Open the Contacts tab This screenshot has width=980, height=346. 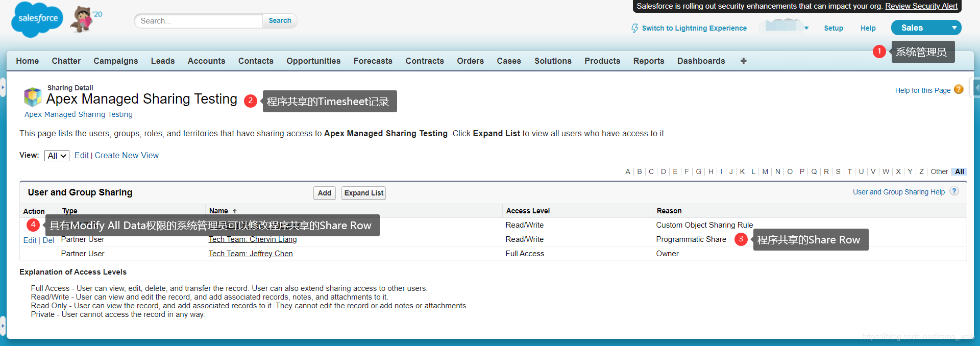pos(256,61)
